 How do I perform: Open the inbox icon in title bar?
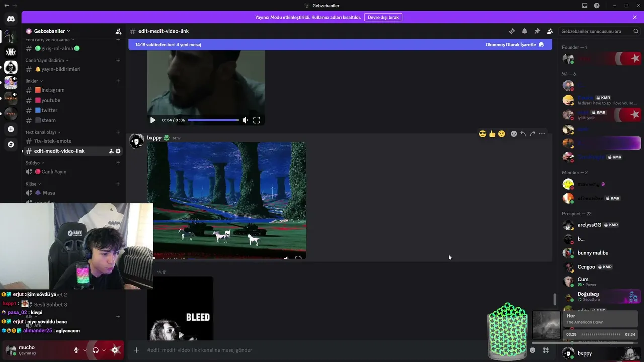tap(585, 6)
